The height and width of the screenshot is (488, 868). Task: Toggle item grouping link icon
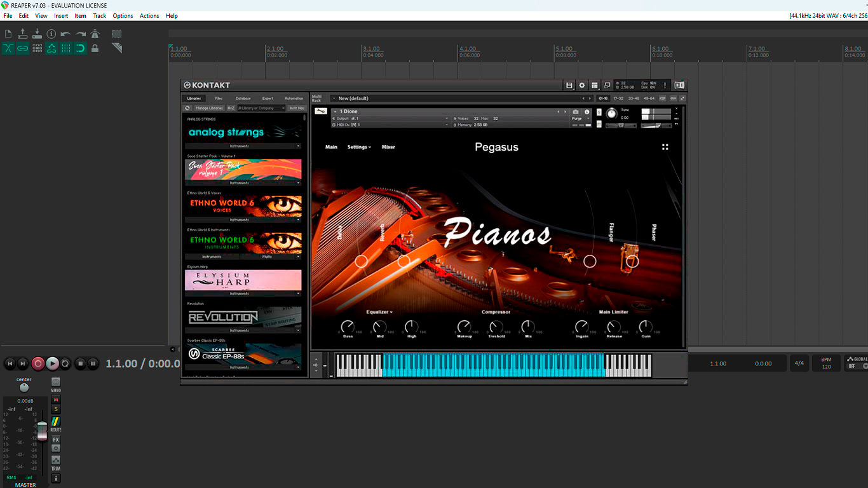(x=23, y=48)
